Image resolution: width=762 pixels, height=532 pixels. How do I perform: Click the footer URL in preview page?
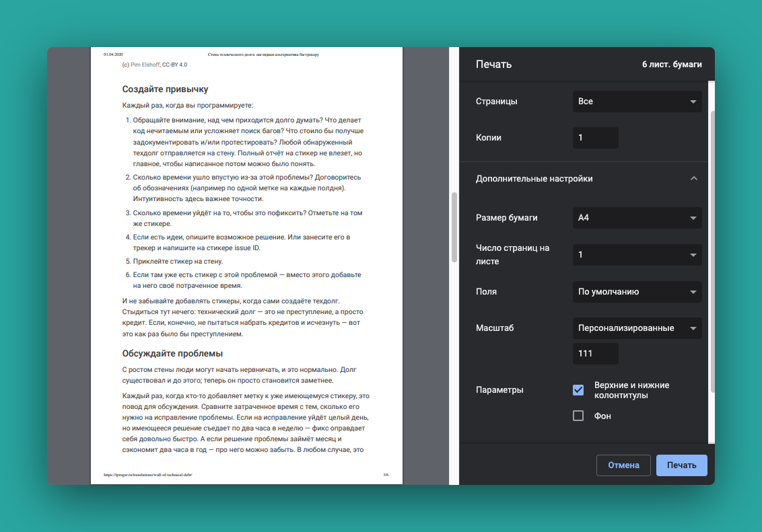pyautogui.click(x=147, y=475)
